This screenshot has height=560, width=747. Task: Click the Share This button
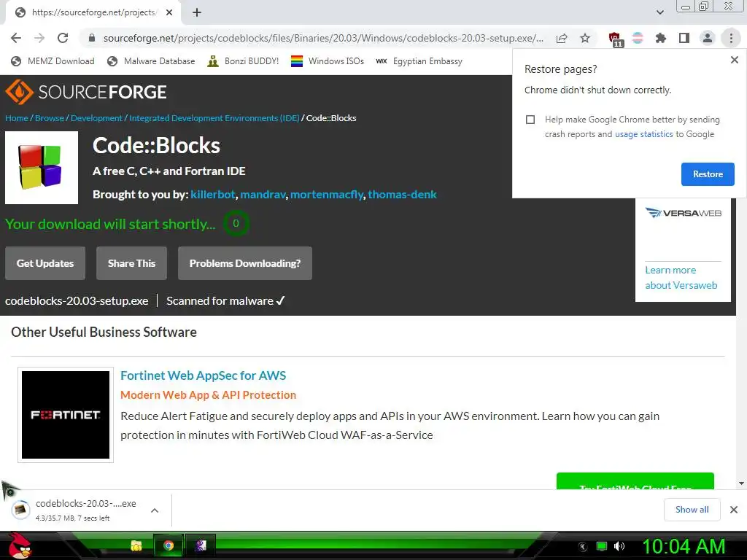[x=131, y=263]
